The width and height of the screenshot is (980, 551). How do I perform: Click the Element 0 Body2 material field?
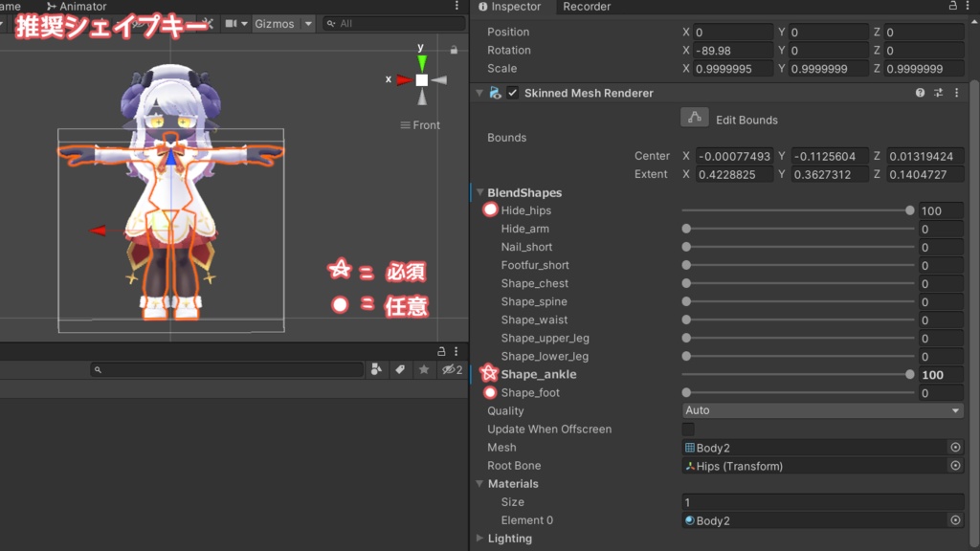click(815, 520)
